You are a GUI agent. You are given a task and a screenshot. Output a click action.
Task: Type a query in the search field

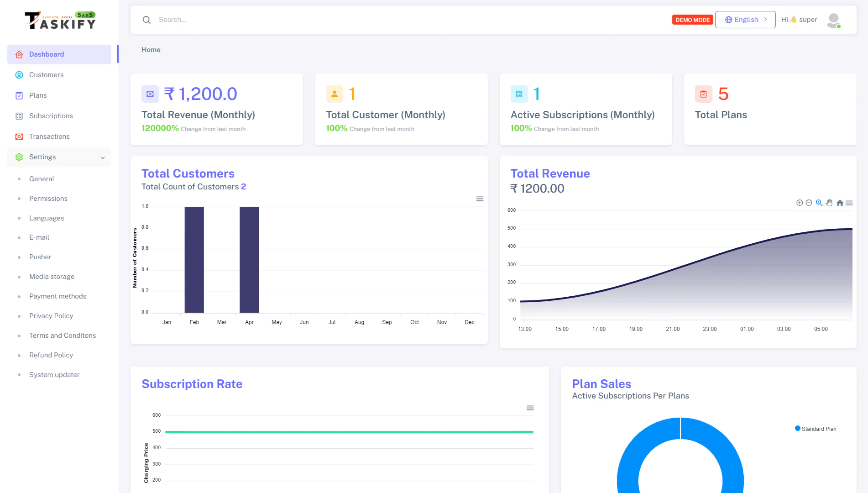tap(228, 20)
